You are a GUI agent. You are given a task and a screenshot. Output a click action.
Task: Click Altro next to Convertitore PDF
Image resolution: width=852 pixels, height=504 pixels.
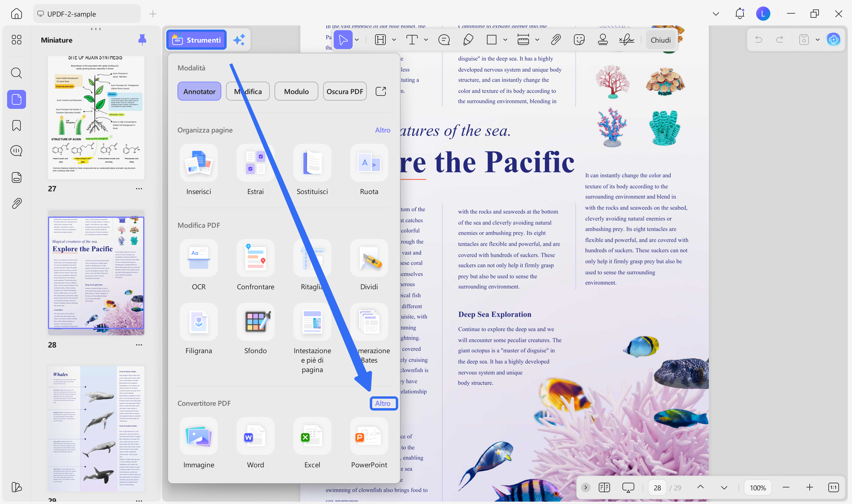(383, 403)
